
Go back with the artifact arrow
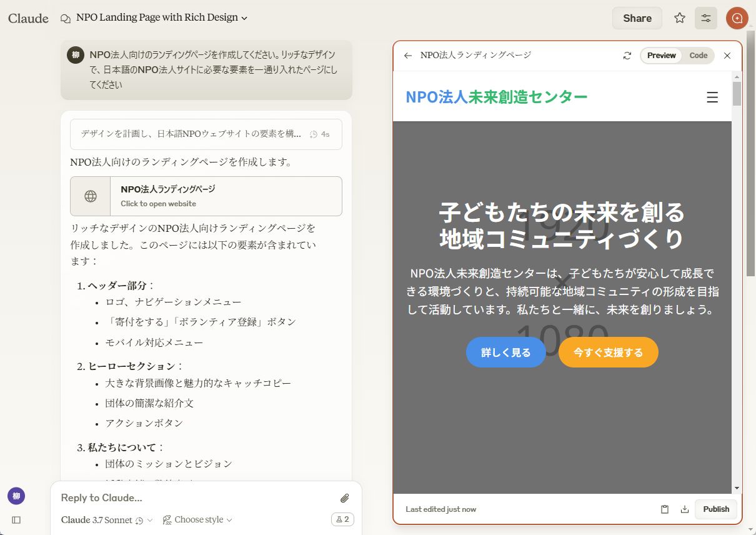pos(408,56)
